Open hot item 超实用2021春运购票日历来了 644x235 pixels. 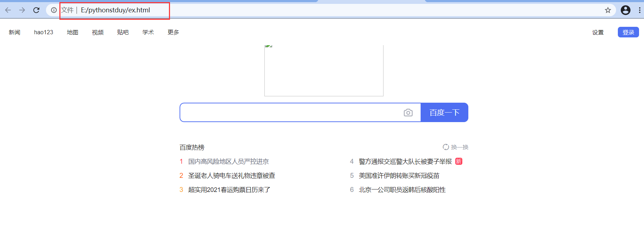click(x=229, y=189)
